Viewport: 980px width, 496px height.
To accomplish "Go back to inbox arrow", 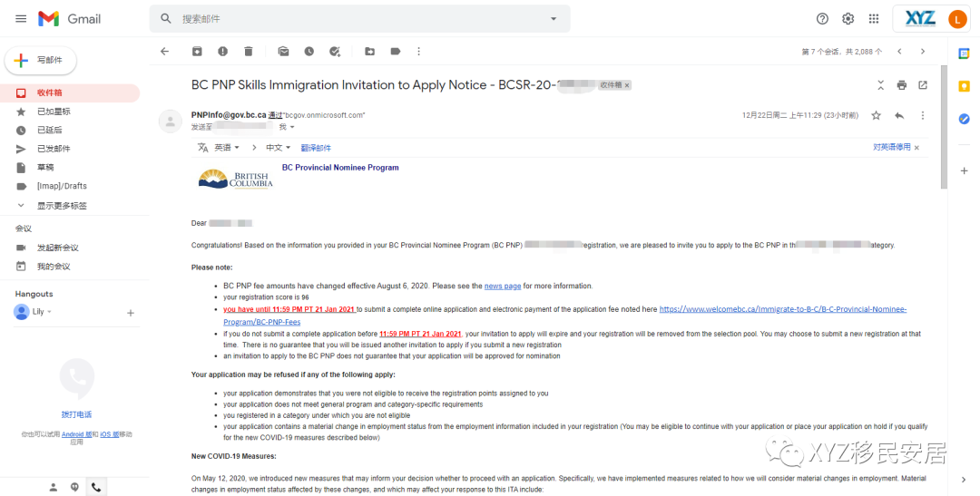I will [x=165, y=51].
